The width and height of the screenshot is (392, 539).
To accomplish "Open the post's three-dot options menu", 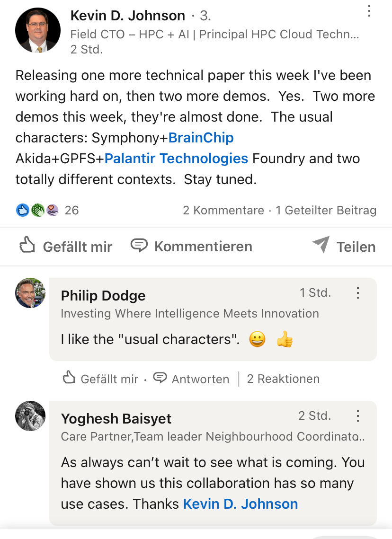I will coord(370,11).
